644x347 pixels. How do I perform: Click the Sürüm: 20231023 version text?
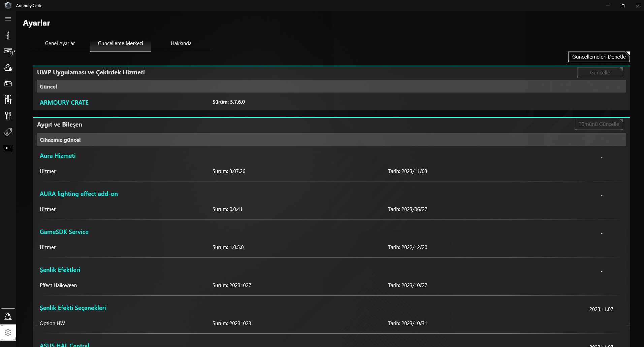tap(232, 323)
